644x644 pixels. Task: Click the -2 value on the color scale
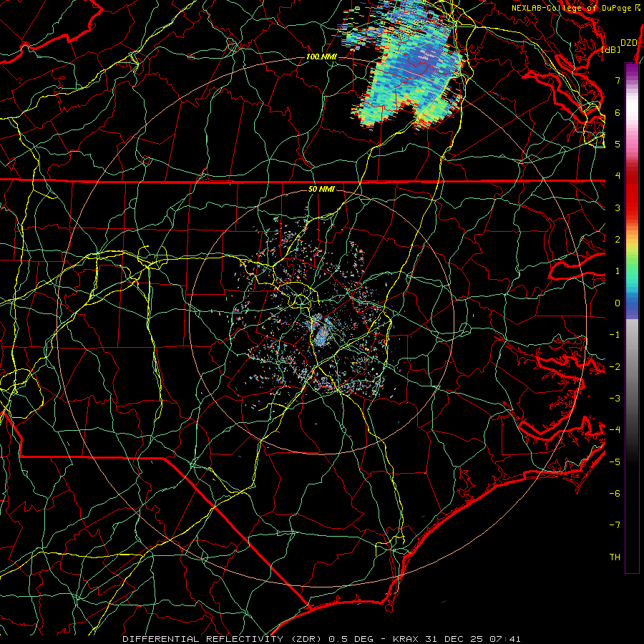coord(615,367)
